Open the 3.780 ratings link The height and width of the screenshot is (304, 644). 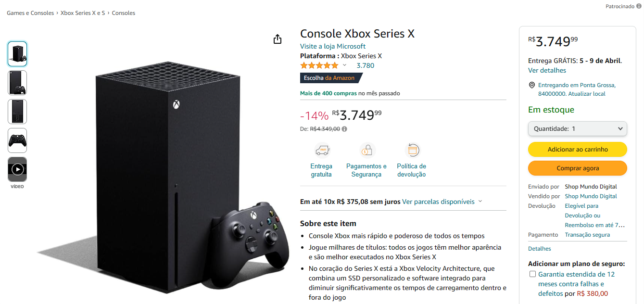pos(365,65)
